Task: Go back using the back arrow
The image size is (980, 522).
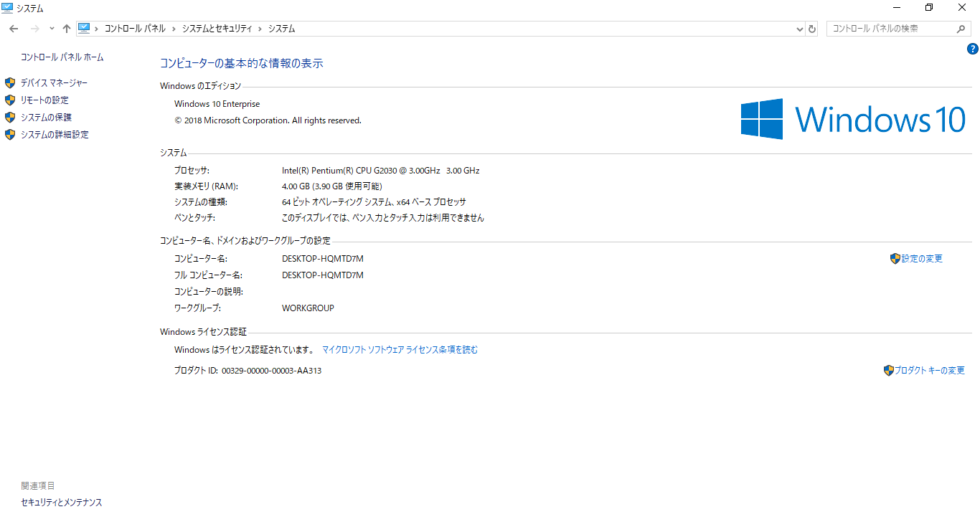Action: point(13,29)
